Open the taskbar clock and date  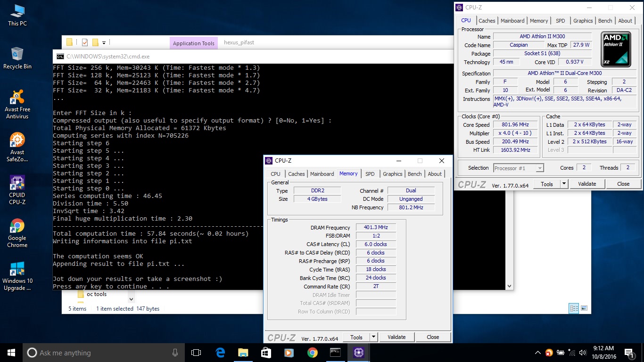pyautogui.click(x=603, y=353)
